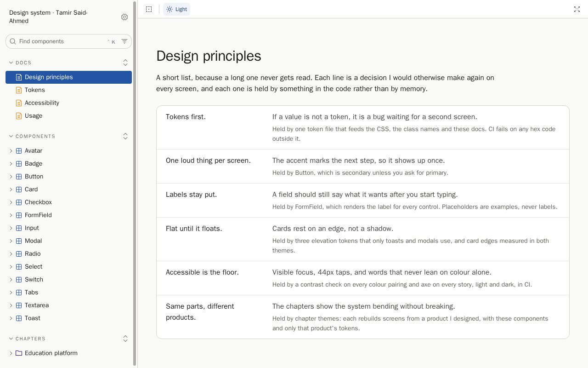Expand all items in CHAPTERS section
588x368 pixels.
click(x=125, y=339)
